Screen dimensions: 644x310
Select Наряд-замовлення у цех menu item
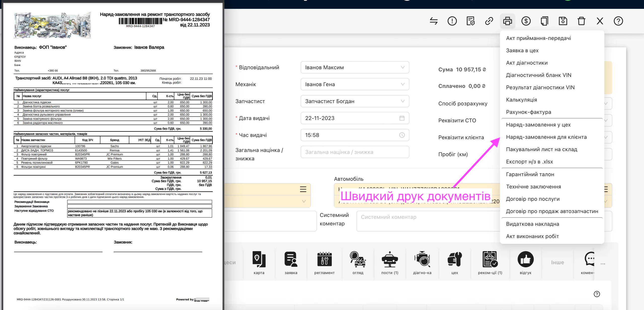click(x=552, y=125)
